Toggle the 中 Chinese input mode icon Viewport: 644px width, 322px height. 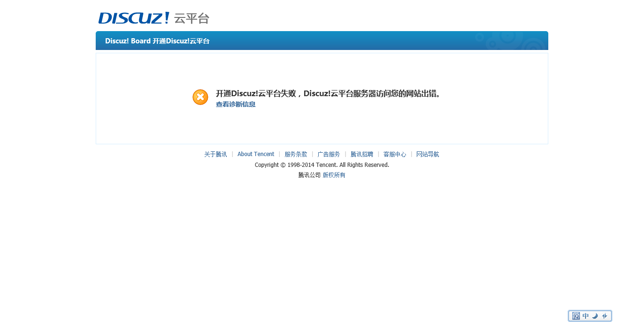[586, 316]
